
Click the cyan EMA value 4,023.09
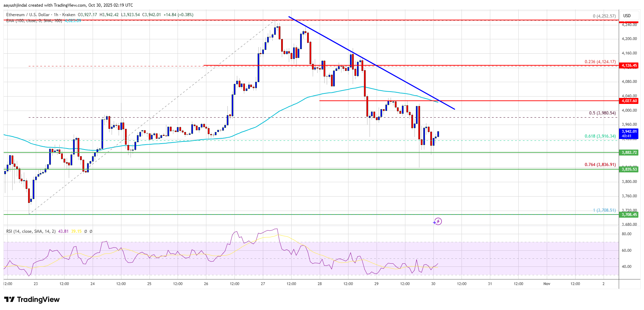coord(73,21)
